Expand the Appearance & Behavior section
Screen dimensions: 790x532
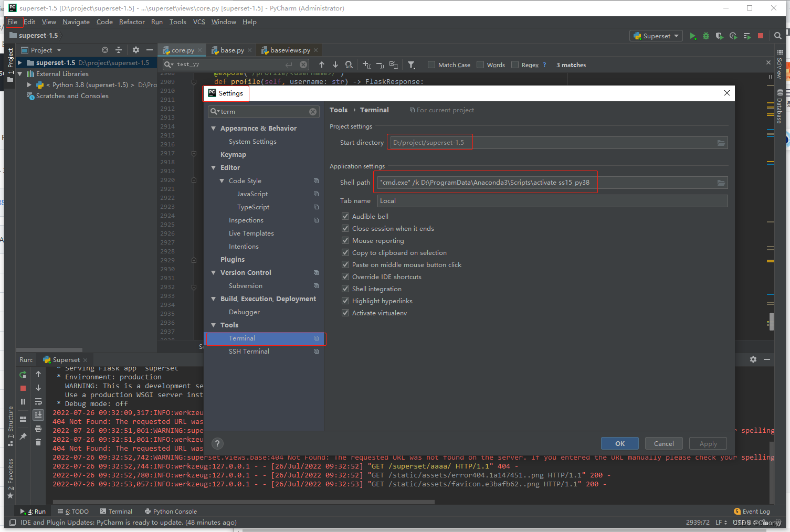tap(214, 128)
